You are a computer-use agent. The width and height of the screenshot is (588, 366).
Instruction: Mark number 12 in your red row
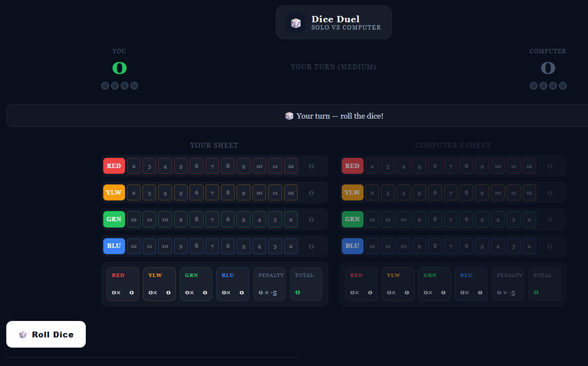click(x=291, y=166)
